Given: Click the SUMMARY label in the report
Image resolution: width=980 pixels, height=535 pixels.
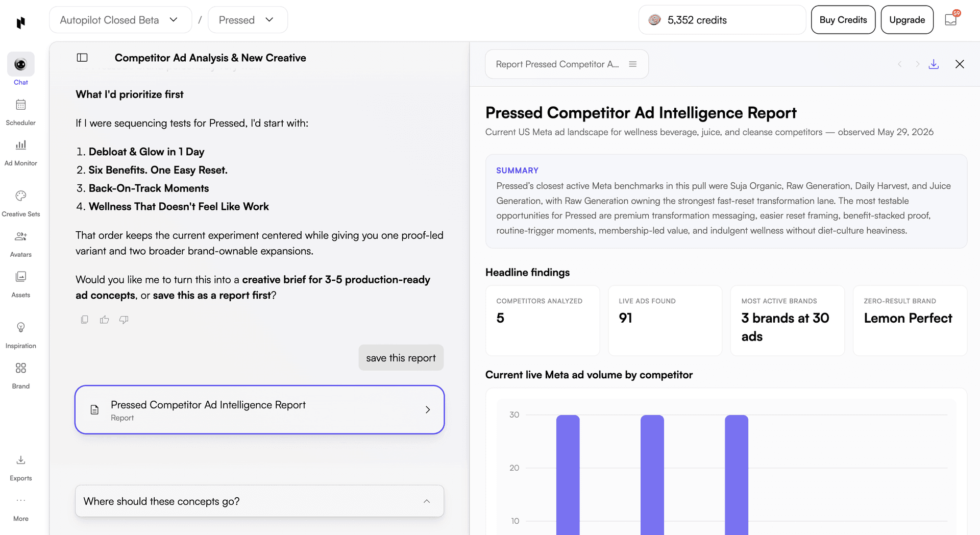Looking at the screenshot, I should tap(518, 171).
